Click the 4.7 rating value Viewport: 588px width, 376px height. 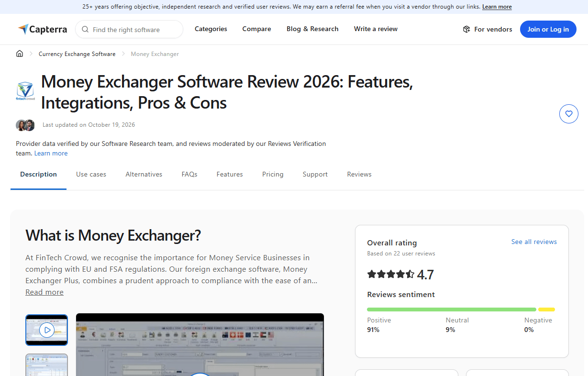point(425,275)
